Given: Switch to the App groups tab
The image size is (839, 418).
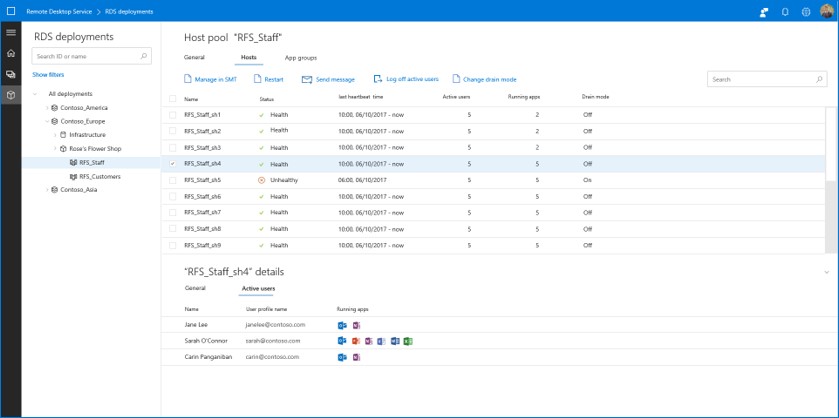Looking at the screenshot, I should click(x=301, y=57).
